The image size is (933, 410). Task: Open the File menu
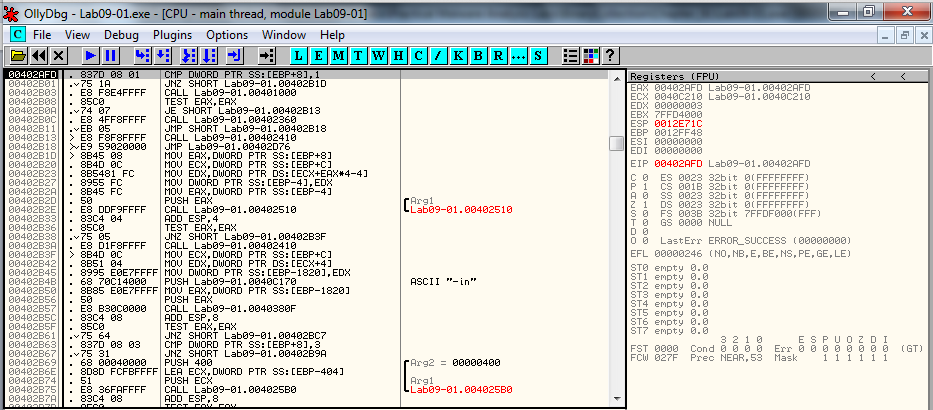[x=42, y=35]
